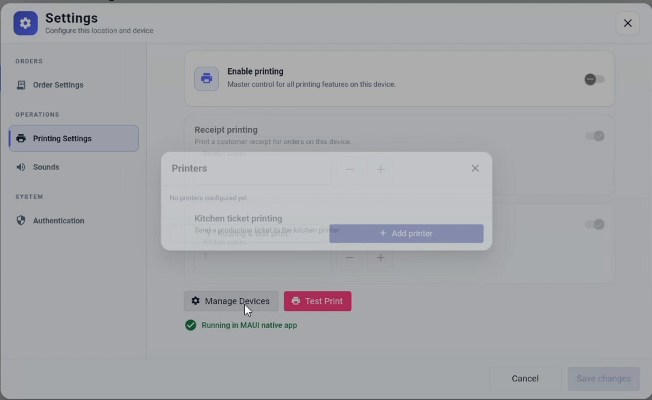Screen dimensions: 652x400
Task: Click the 'Enable printing' label
Action: [255, 72]
